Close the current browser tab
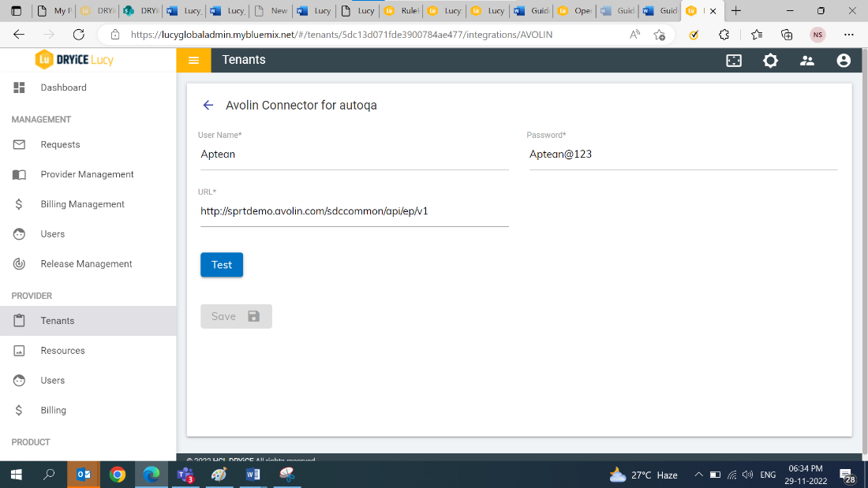This screenshot has height=488, width=868. pyautogui.click(x=713, y=10)
